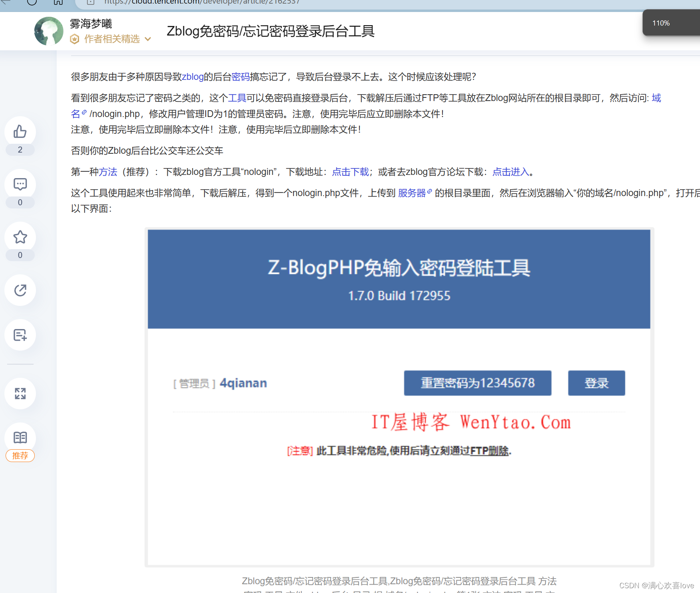
Task: Open the comments bubble icon
Action: pos(20,184)
